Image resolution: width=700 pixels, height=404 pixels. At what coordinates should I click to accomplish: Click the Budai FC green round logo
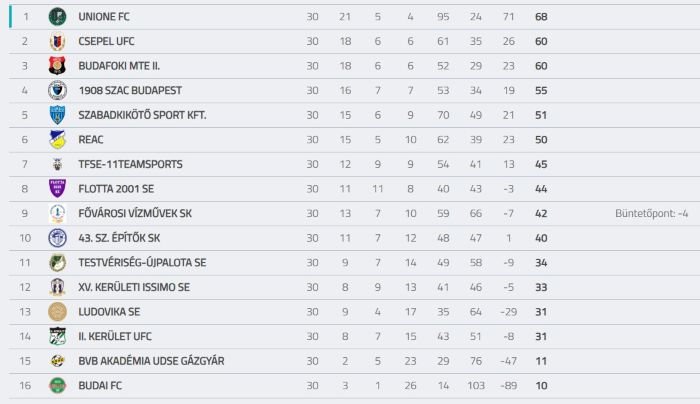pyautogui.click(x=57, y=385)
